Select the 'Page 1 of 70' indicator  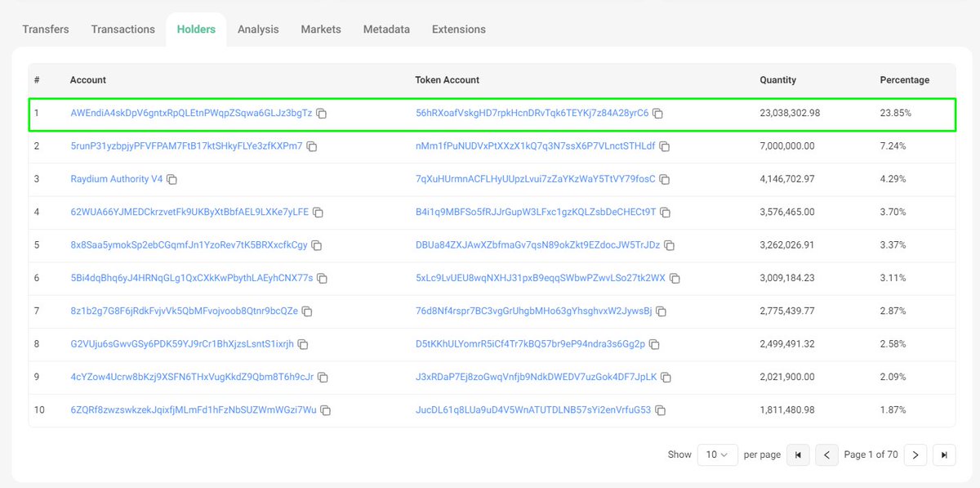(x=871, y=454)
